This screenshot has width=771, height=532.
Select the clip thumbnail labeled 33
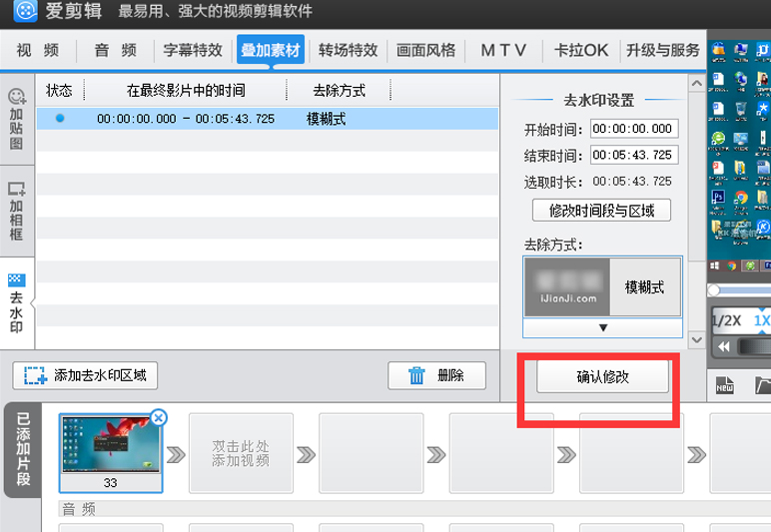pos(111,452)
